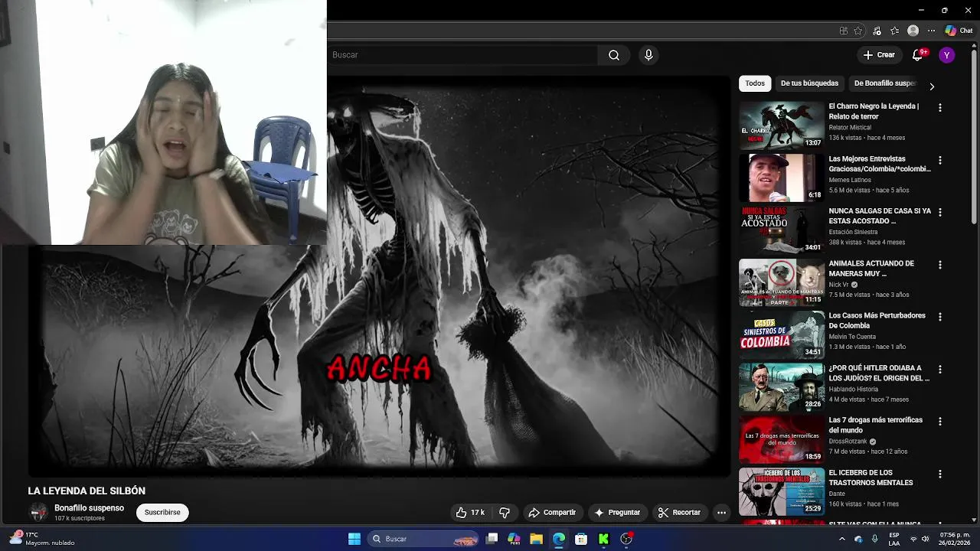Open ANIMALES ACTUANDO DE MANERAS thumbnail
This screenshot has height=551, width=980.
coord(782,282)
